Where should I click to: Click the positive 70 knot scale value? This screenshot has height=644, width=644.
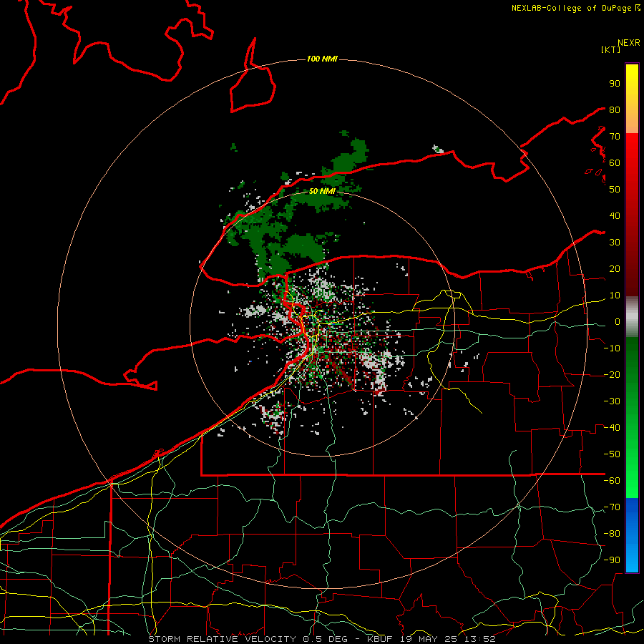[615, 137]
